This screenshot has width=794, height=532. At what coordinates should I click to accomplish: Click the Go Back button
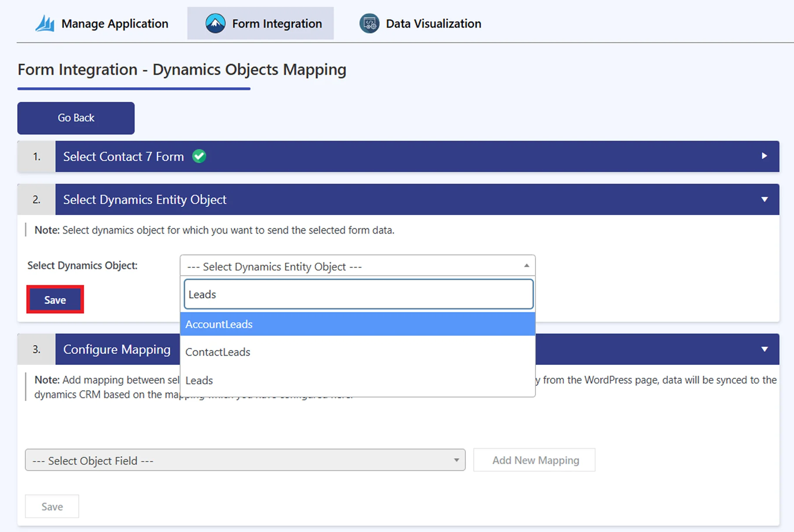coord(75,118)
